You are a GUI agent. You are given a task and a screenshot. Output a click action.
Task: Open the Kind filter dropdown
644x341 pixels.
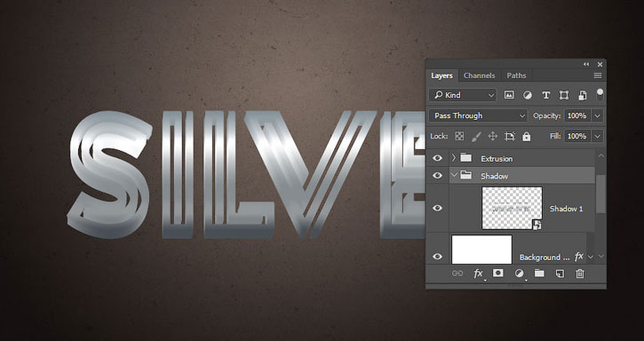pyautogui.click(x=463, y=95)
